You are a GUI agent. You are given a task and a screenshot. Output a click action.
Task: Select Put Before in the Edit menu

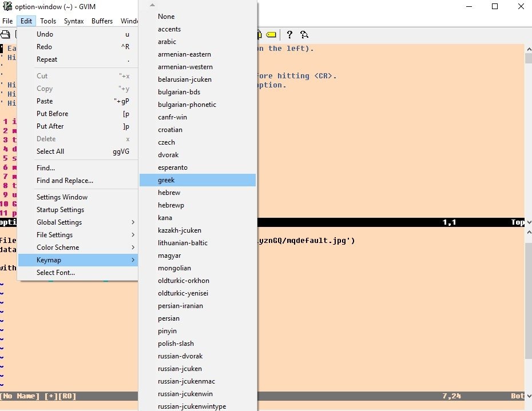[x=78, y=114]
